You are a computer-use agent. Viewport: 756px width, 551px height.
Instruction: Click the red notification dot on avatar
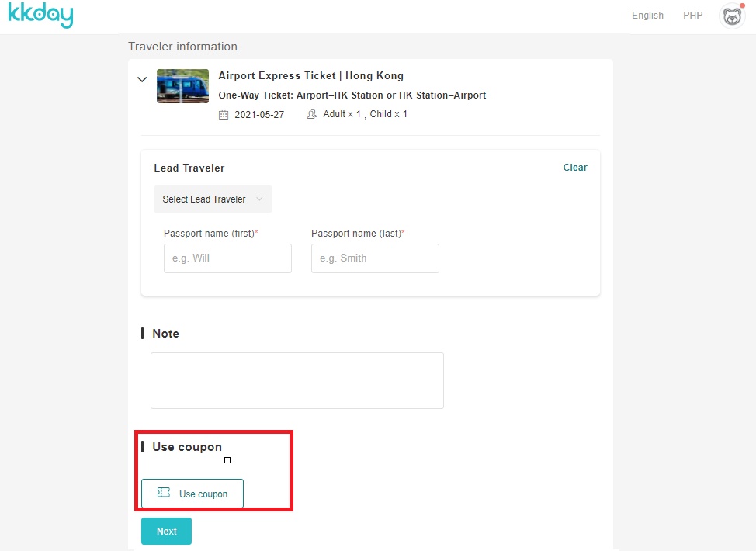741,7
